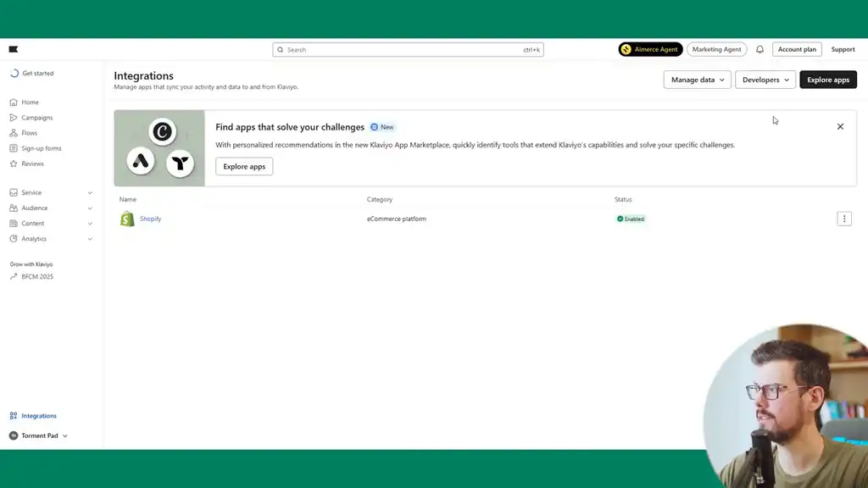Click the Klaviyo logo at top left
The width and height of the screenshot is (868, 488).
pos(13,48)
